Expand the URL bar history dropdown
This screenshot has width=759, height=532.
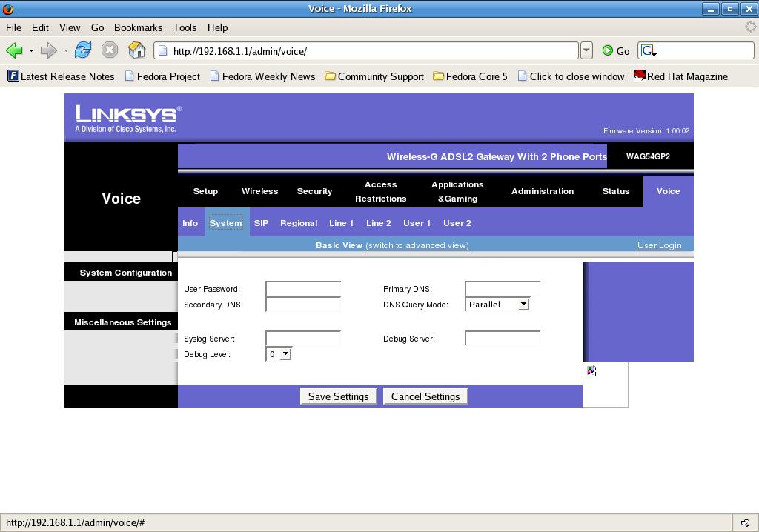(x=586, y=50)
